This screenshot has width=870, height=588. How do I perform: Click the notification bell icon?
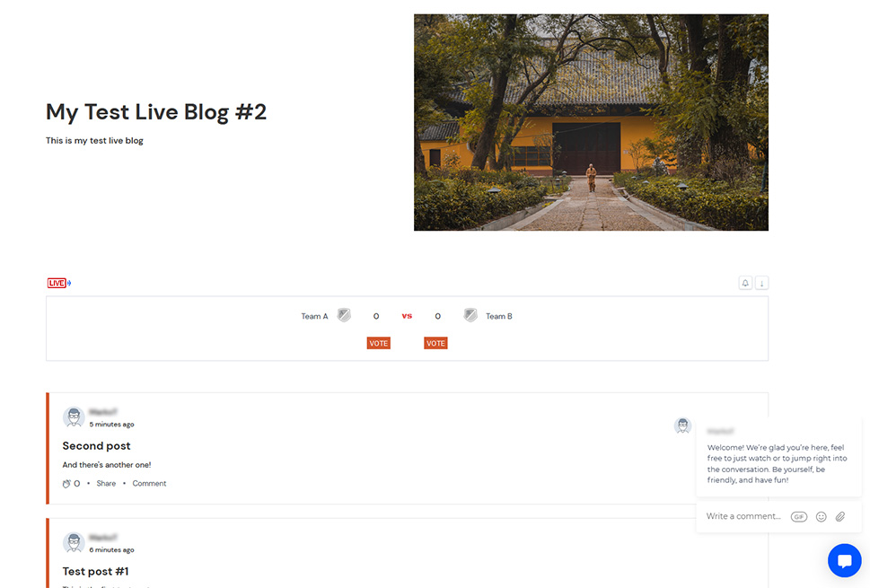tap(745, 283)
